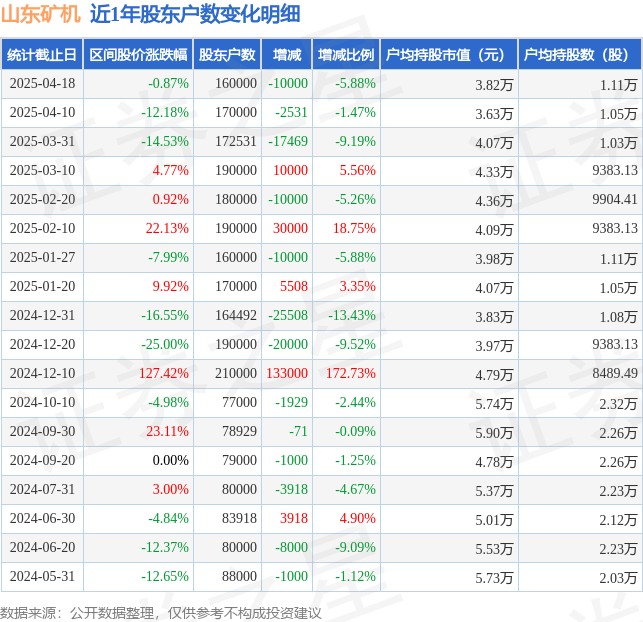Click the average holding value 3.63万
The width and height of the screenshot is (643, 622).
tap(494, 114)
